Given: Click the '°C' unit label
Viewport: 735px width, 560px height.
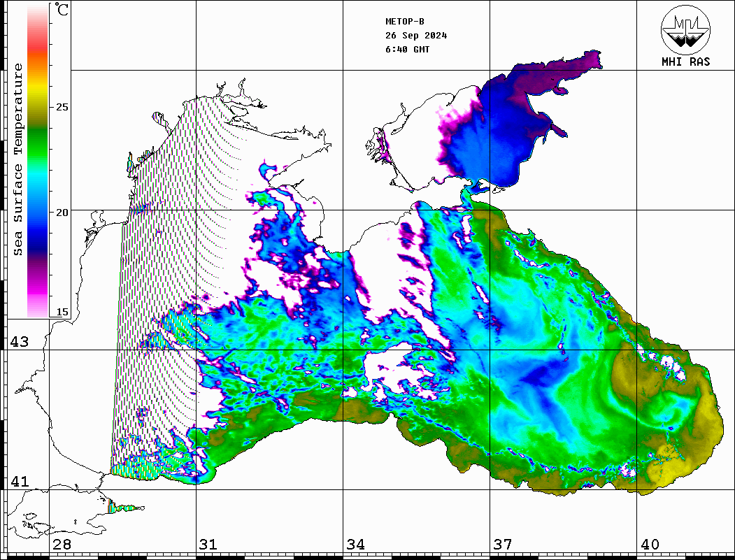Looking at the screenshot, I should pos(62,9).
